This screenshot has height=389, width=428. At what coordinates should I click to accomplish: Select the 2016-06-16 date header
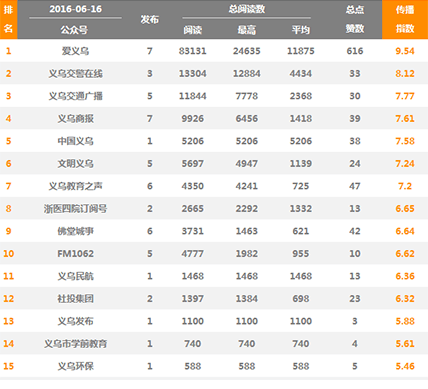(76, 9)
